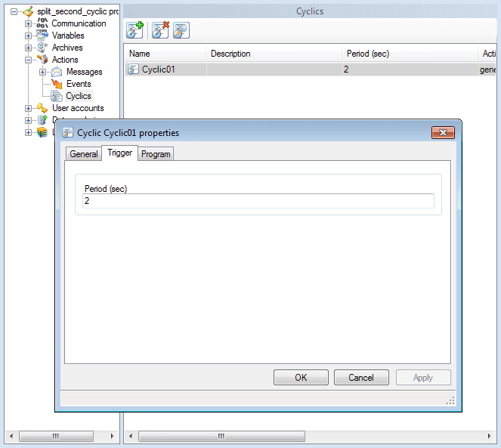Click Cancel in the properties dialog
This screenshot has height=448, width=501.
[360, 378]
